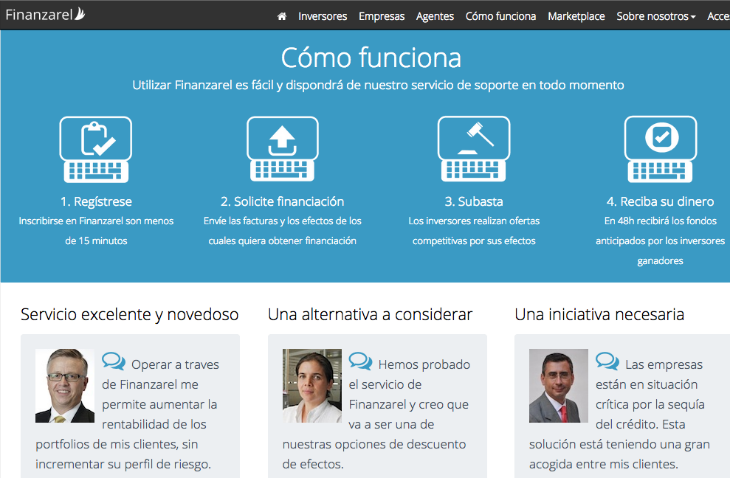The height and width of the screenshot is (478, 730).
Task: Click the checkmark Reciba su dinero icon
Action: click(x=660, y=149)
